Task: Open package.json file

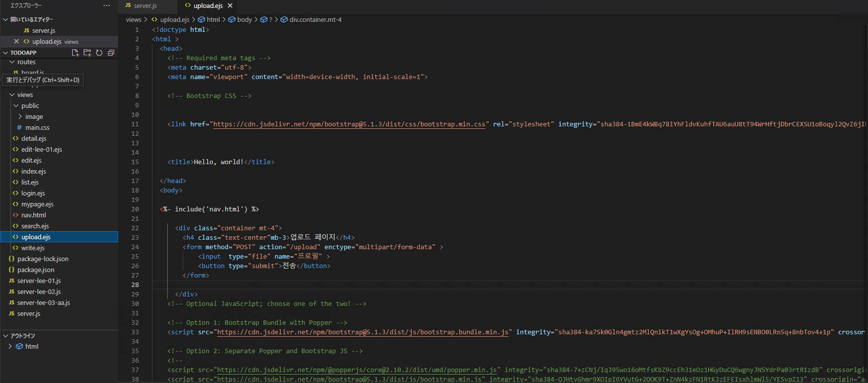Action: coord(36,270)
